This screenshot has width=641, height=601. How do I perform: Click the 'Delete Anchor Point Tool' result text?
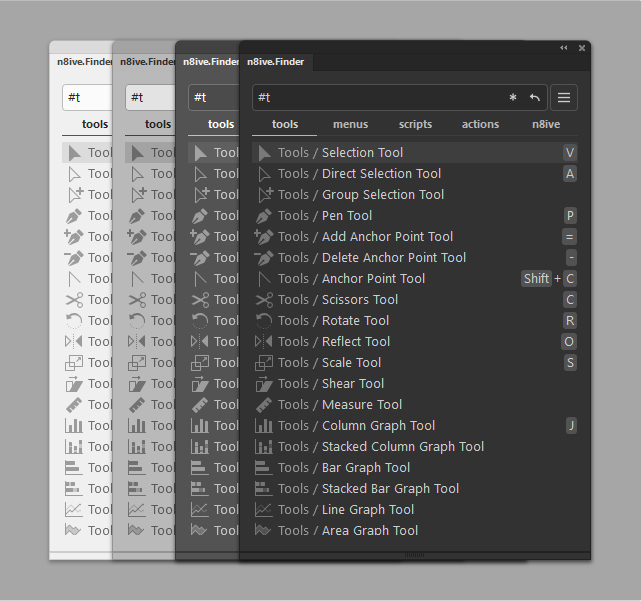tap(394, 258)
